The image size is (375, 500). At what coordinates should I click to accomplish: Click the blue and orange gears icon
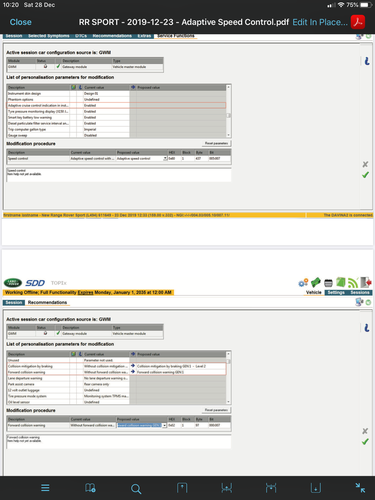303,283
